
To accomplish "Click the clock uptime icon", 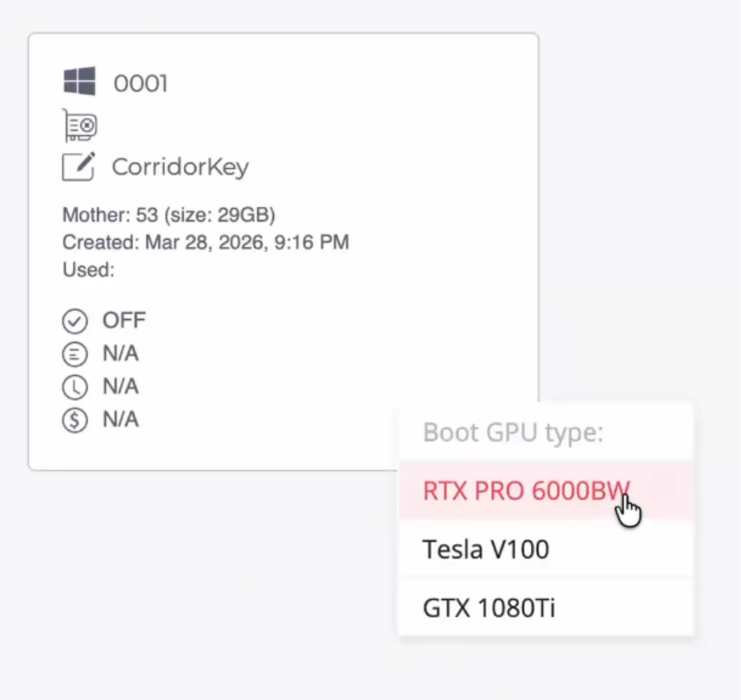I will tap(75, 387).
